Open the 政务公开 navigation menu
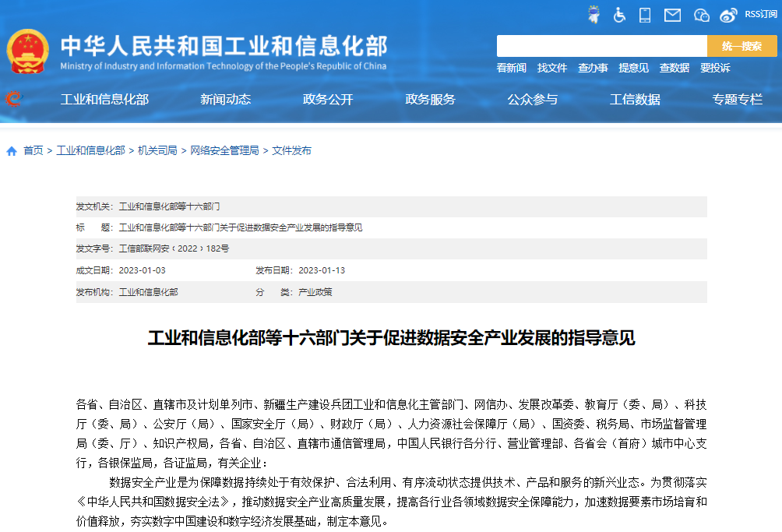This screenshot has width=782, height=532. point(327,99)
